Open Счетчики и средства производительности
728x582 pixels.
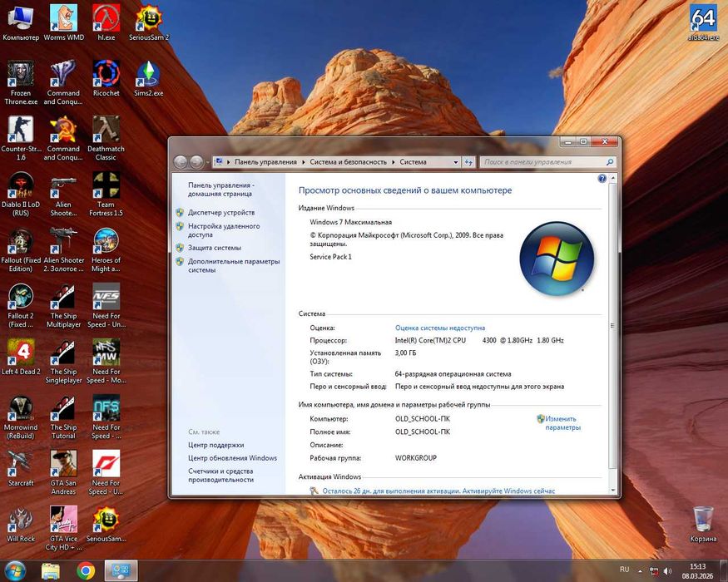(220, 476)
